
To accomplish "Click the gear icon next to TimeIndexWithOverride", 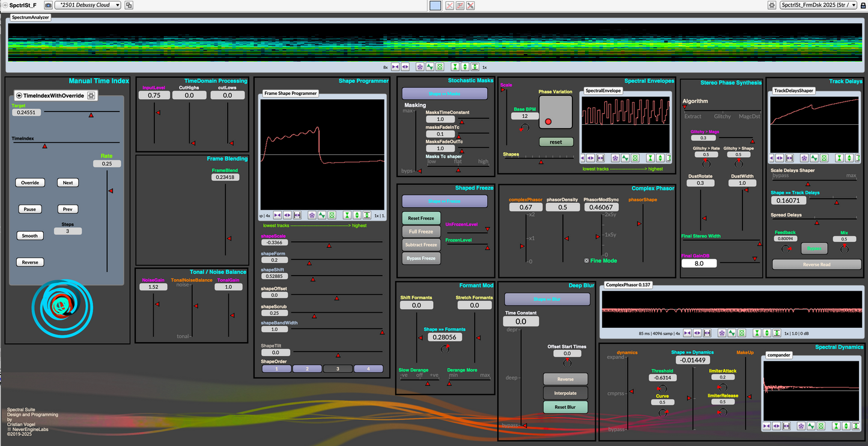I will coord(91,95).
